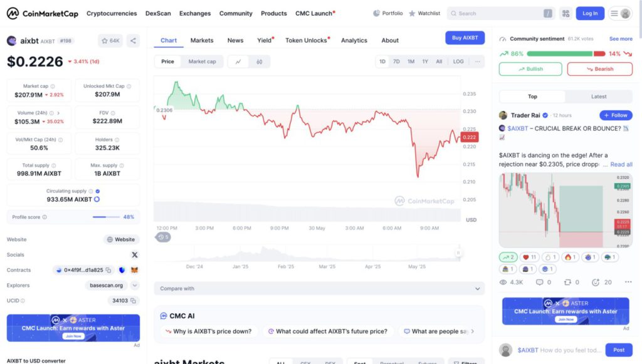
Task: Toggle LOG scale on the chart
Action: (x=458, y=61)
